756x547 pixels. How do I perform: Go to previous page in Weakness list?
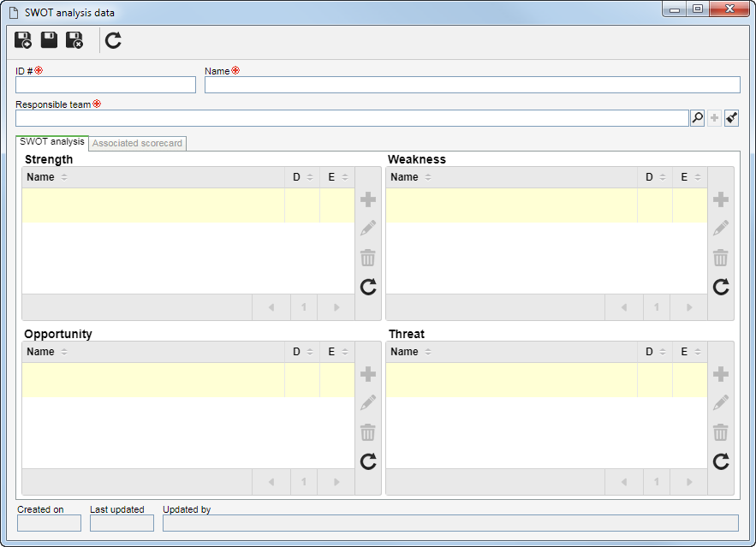624,307
